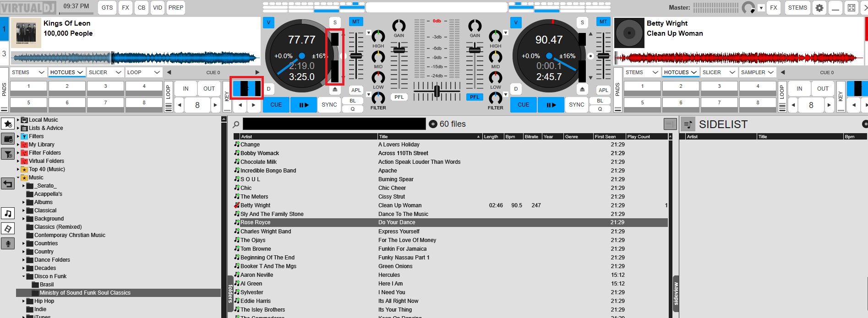Set loop OUT on right deck

click(x=823, y=89)
